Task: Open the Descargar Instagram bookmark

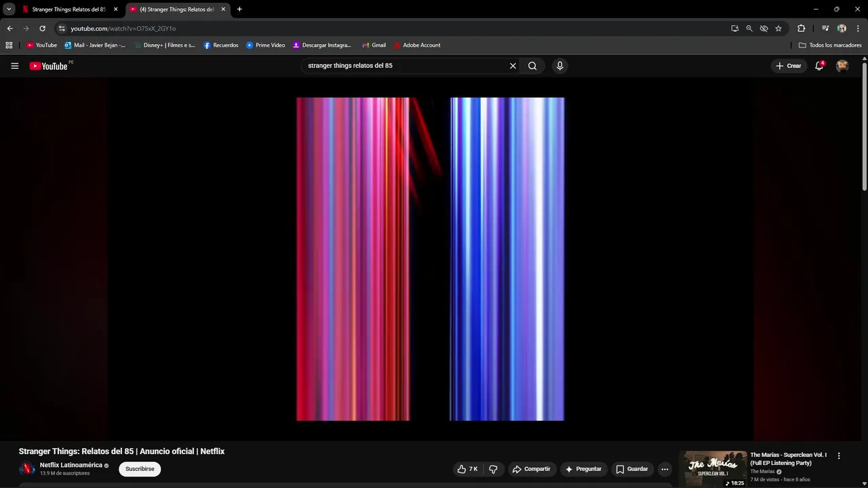Action: [322, 45]
